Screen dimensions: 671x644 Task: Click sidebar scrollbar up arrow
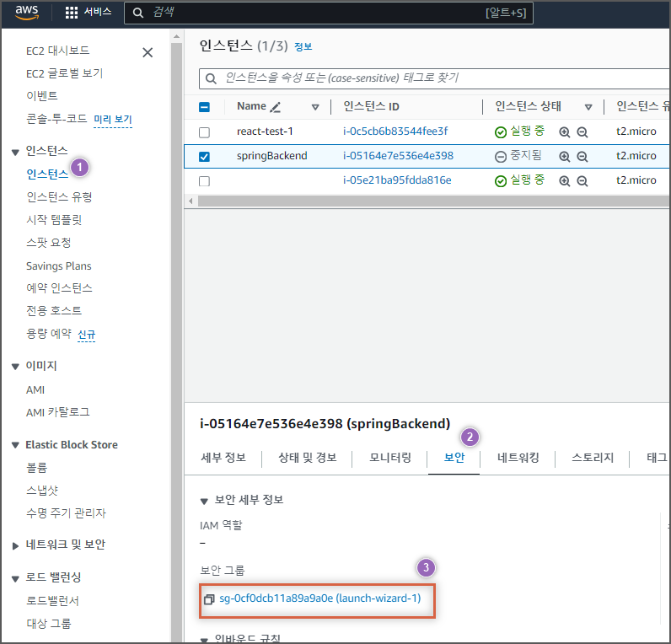pos(176,37)
